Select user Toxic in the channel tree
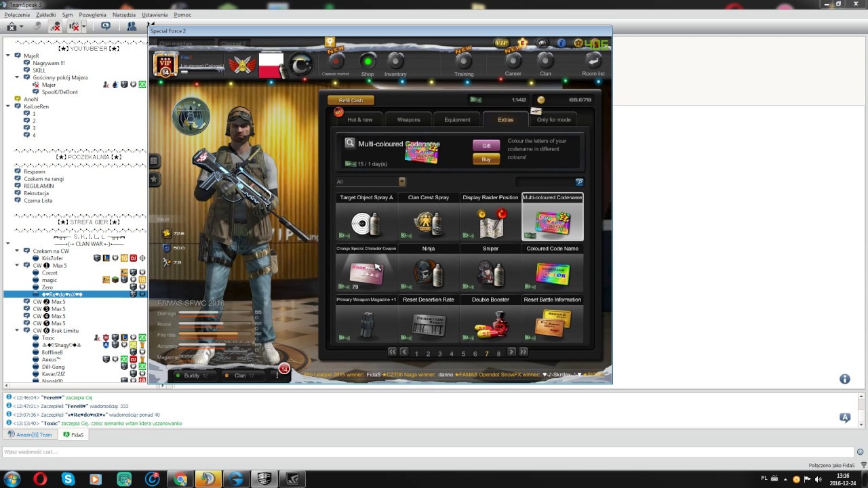The height and width of the screenshot is (488, 868). [48, 338]
